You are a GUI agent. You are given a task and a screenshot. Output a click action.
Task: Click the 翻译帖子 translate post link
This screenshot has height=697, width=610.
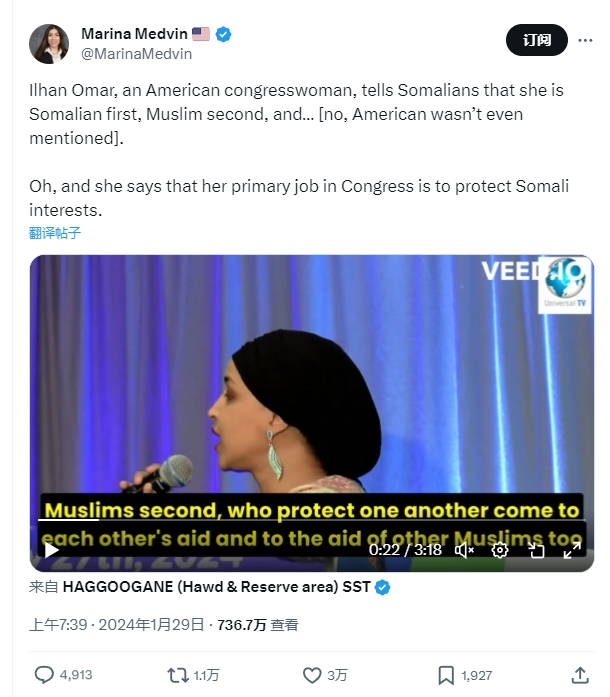(x=55, y=232)
